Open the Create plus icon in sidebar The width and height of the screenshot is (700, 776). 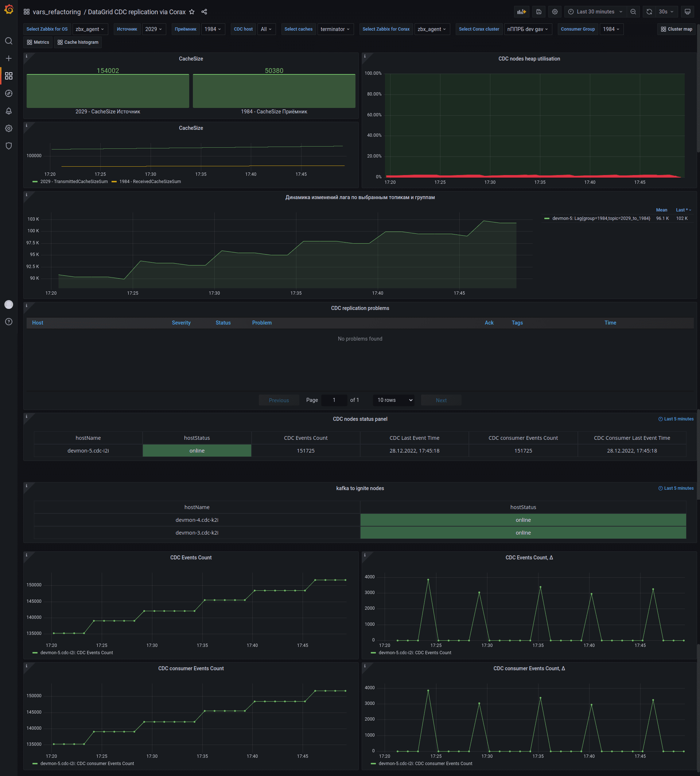click(x=8, y=58)
